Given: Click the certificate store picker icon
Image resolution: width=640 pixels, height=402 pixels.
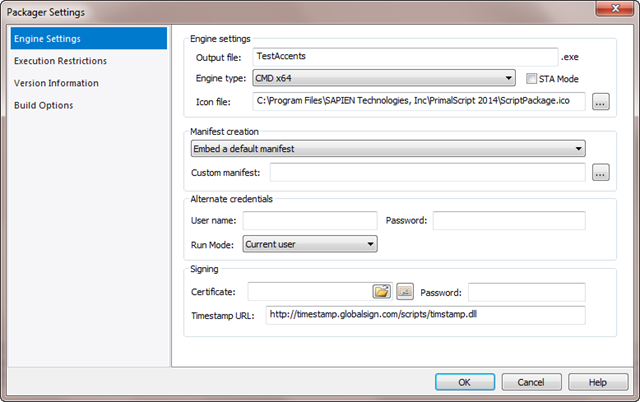Looking at the screenshot, I should coord(405,291).
